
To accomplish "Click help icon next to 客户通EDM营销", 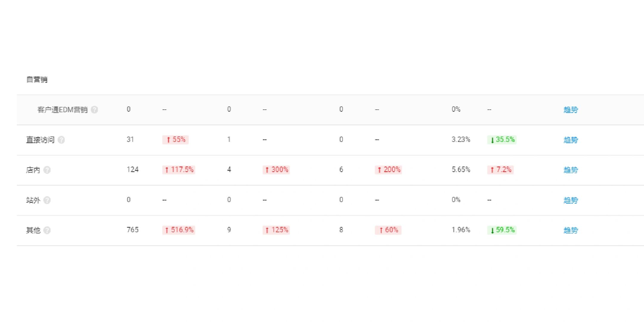I will pyautogui.click(x=94, y=110).
